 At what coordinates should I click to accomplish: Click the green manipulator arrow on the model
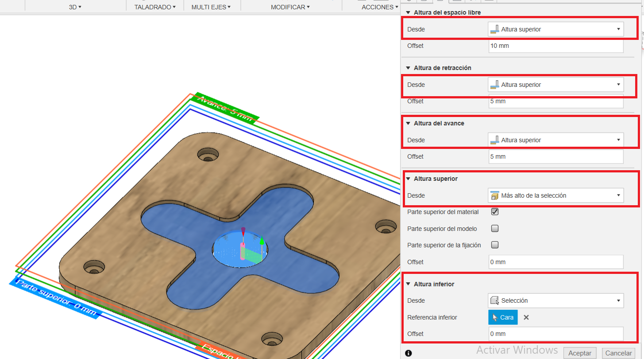[262, 241]
